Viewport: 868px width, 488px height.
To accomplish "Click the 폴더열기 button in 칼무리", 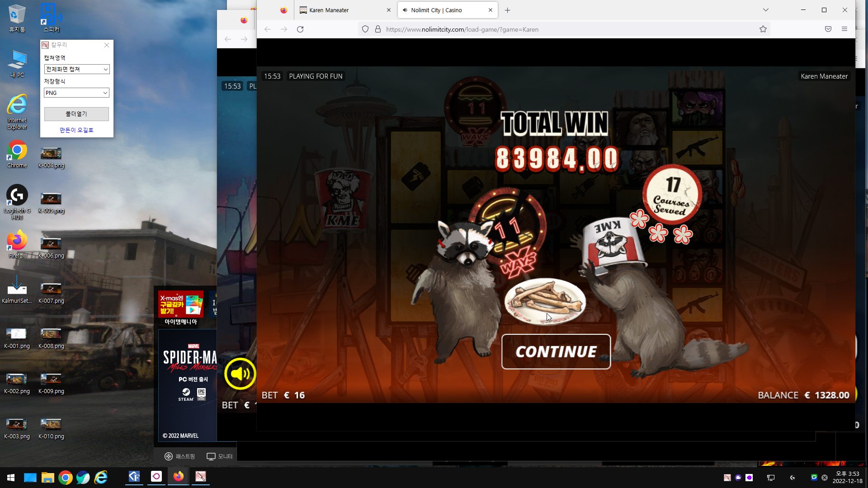I will (76, 114).
